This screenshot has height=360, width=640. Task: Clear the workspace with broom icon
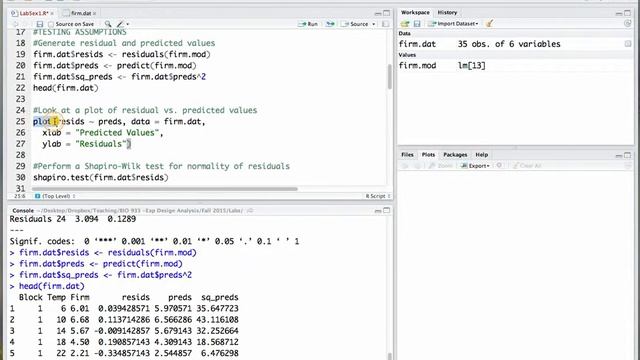pyautogui.click(x=489, y=24)
